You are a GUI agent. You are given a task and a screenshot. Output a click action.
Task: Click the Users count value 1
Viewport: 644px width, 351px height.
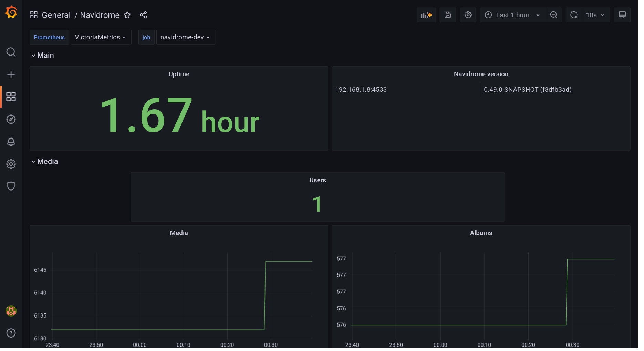(x=317, y=204)
